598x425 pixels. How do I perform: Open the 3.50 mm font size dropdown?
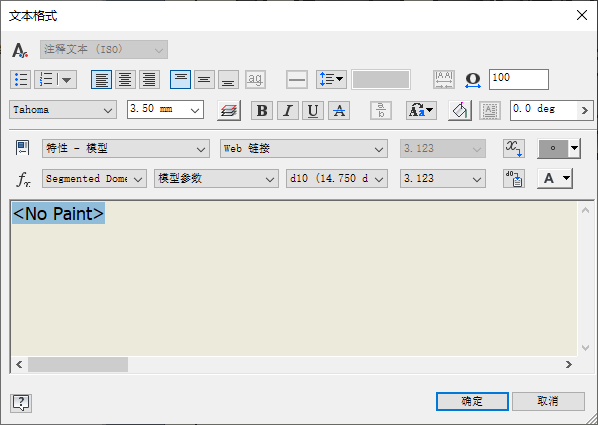[165, 110]
